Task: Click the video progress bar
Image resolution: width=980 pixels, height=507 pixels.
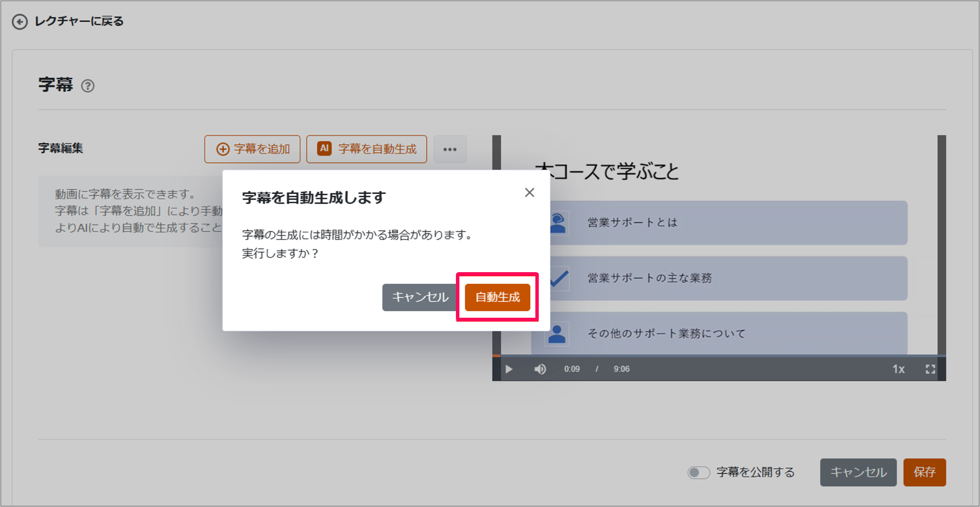Action: 719,356
